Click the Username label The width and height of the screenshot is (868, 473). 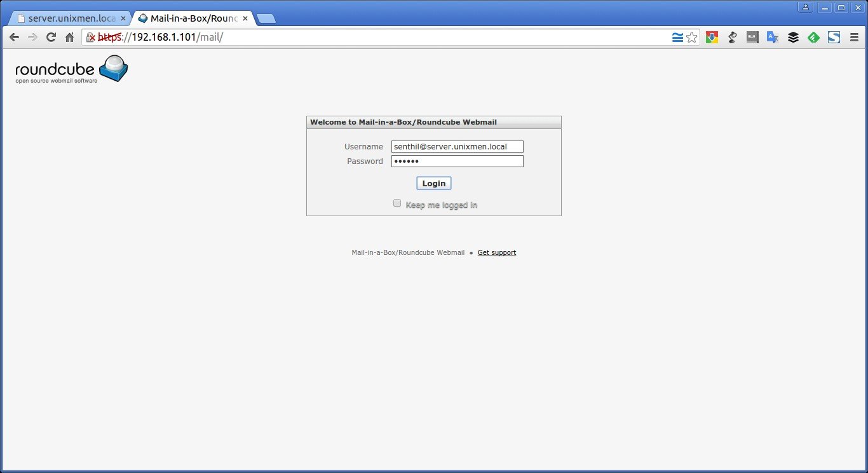364,147
